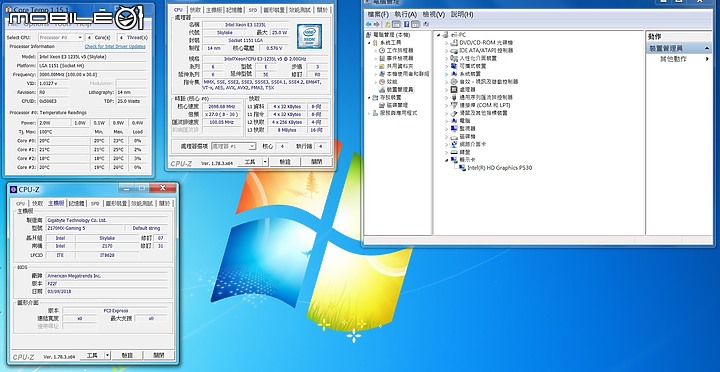Image resolution: width=720 pixels, height=372 pixels.
Task: Open the 執行(A) menu
Action: [406, 15]
